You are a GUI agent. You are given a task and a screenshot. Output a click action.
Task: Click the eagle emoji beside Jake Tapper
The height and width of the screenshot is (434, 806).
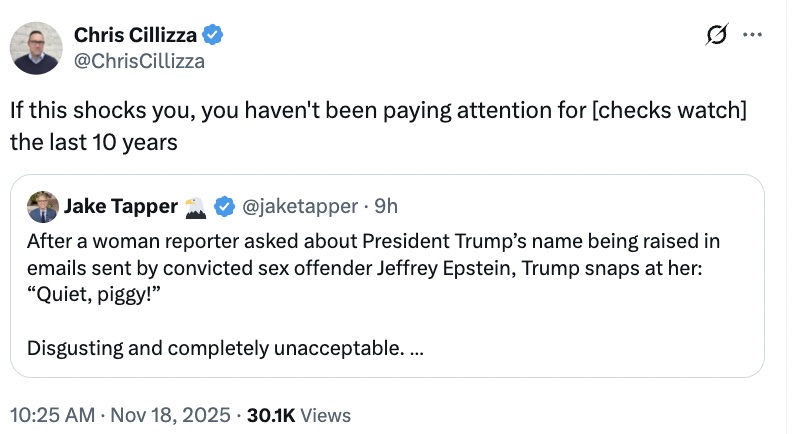coord(196,207)
